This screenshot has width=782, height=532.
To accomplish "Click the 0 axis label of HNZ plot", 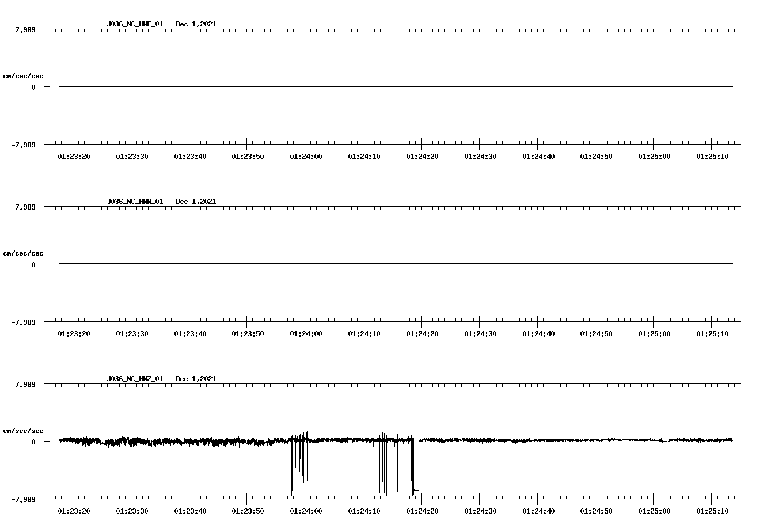I will [33, 442].
